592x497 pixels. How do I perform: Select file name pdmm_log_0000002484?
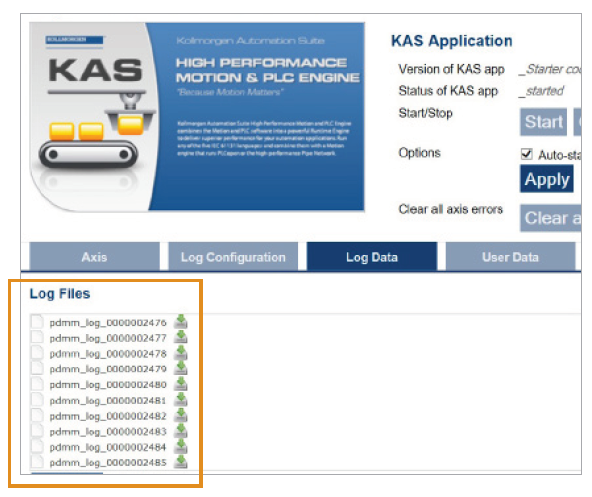point(108,447)
